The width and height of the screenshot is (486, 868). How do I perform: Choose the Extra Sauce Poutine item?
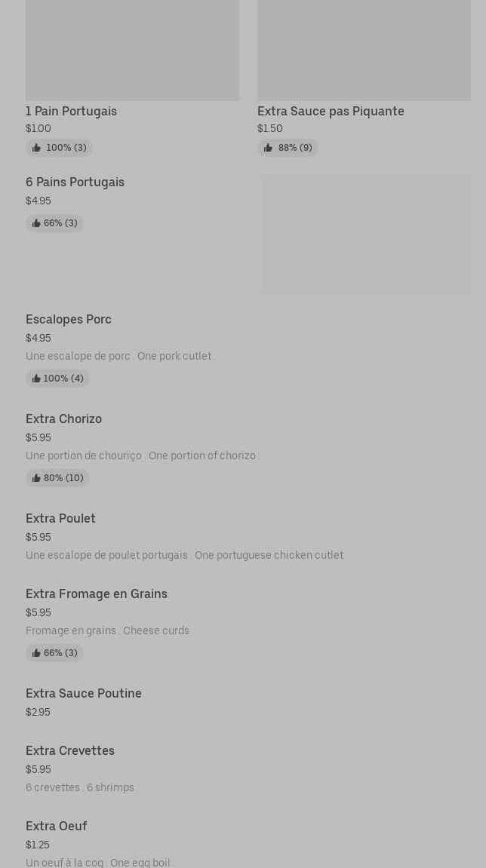tap(84, 694)
